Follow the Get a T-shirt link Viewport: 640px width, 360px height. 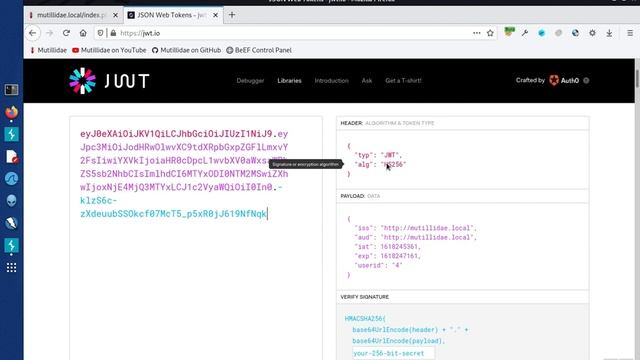403,81
